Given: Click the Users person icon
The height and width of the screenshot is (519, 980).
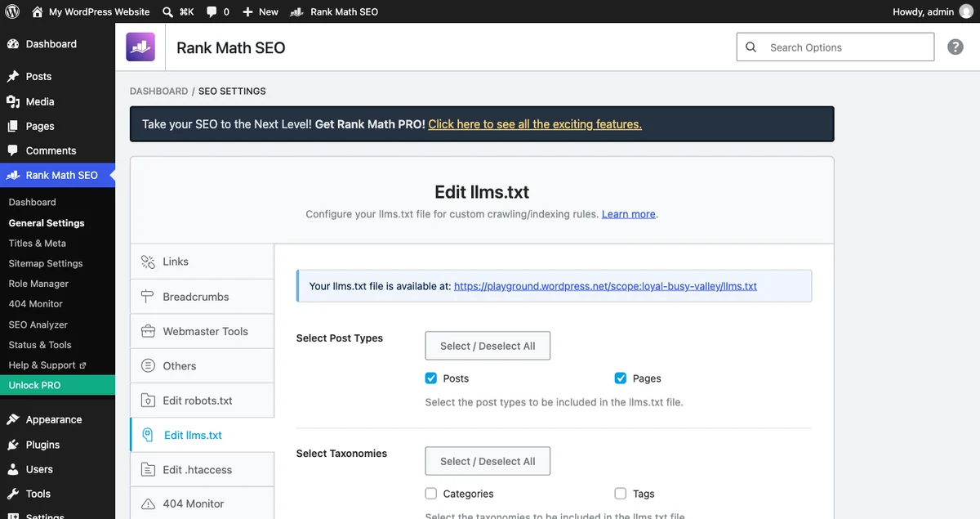Looking at the screenshot, I should [x=13, y=469].
